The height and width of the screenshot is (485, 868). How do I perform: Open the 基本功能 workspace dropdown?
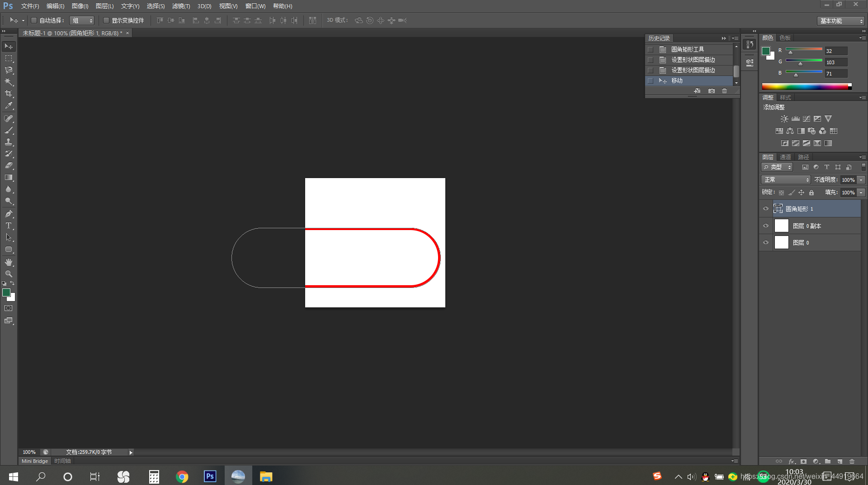tap(841, 21)
